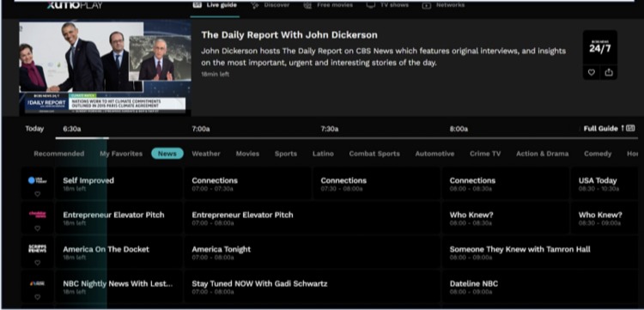Open Stay Tuned NOW With Gadi Schwartz

[313, 287]
